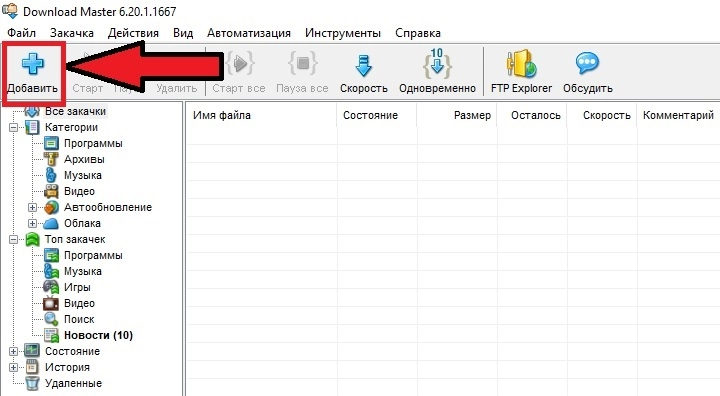Image resolution: width=720 pixels, height=396 pixels.
Task: Open the Инструменты menu
Action: (343, 33)
